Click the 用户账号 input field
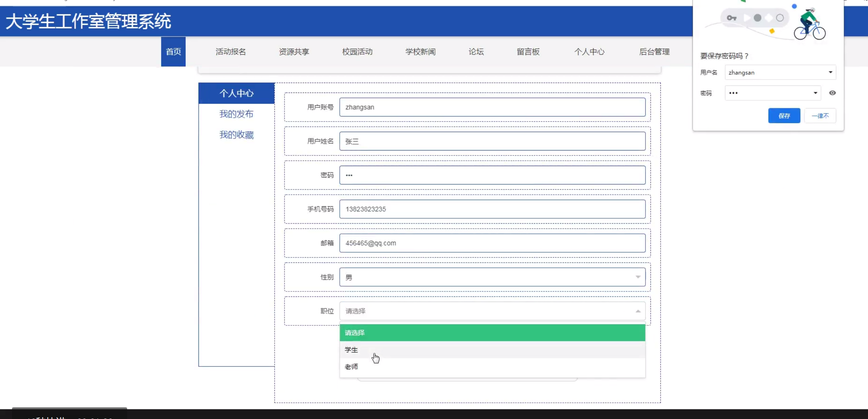The height and width of the screenshot is (419, 868). pos(492,107)
